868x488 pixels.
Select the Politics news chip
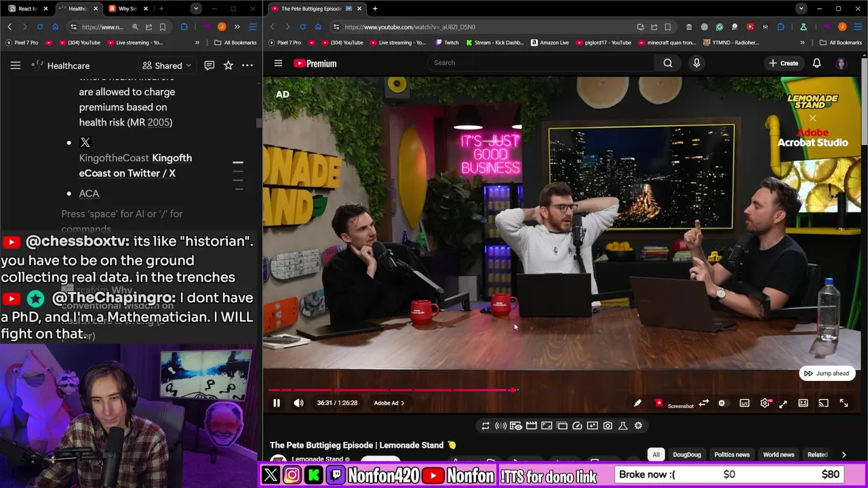click(x=732, y=455)
